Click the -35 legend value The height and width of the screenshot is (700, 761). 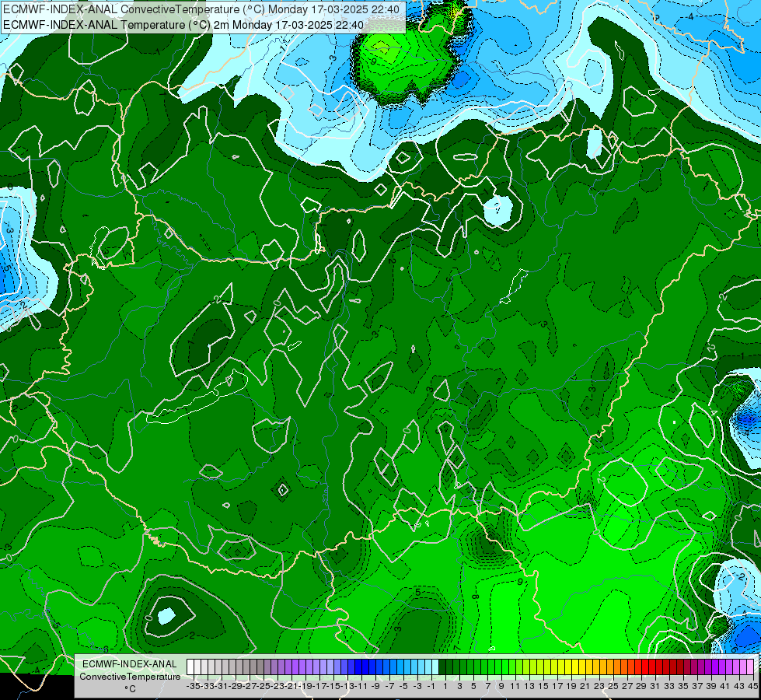[193, 687]
